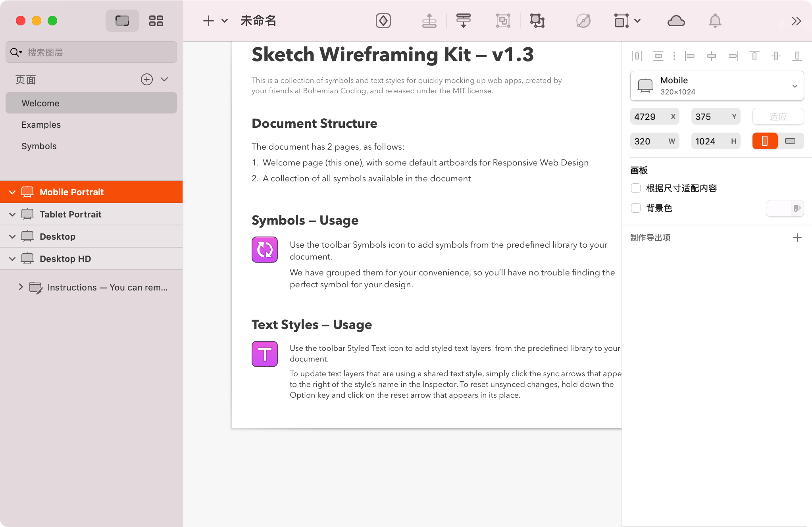Click the purple Text Styles T icon
The width and height of the screenshot is (812, 527).
pos(265,354)
